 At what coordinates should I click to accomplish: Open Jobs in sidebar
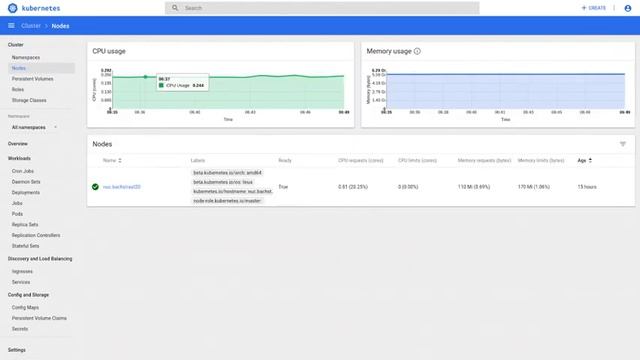tap(17, 203)
